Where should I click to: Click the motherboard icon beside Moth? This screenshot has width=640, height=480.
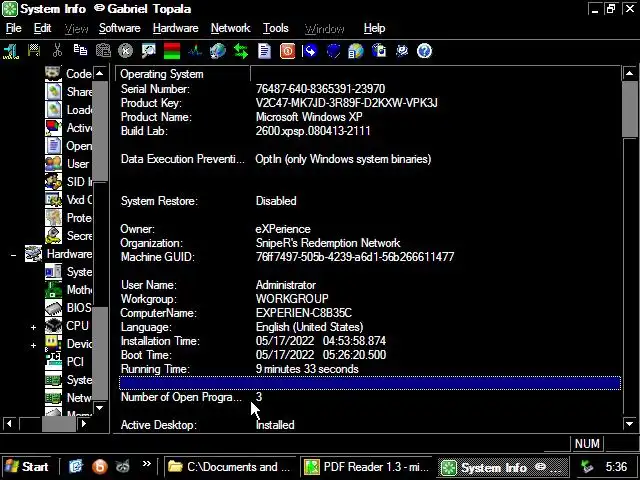click(53, 290)
